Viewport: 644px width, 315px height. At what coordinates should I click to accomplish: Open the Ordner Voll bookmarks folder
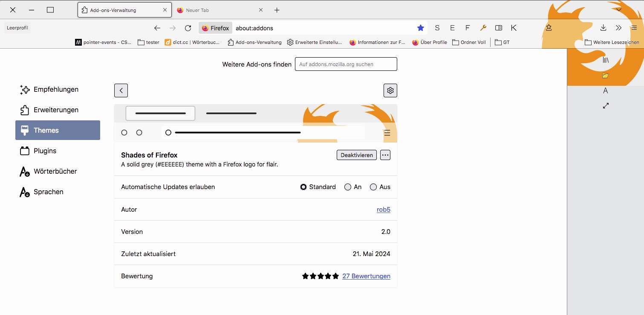[469, 42]
